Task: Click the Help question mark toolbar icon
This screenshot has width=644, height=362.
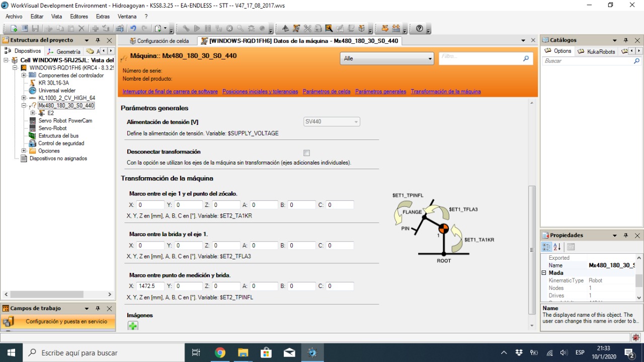Action: coord(420,29)
